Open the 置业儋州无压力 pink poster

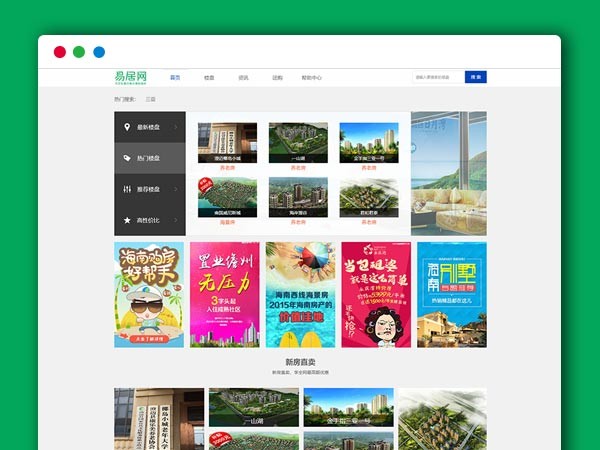coord(224,294)
